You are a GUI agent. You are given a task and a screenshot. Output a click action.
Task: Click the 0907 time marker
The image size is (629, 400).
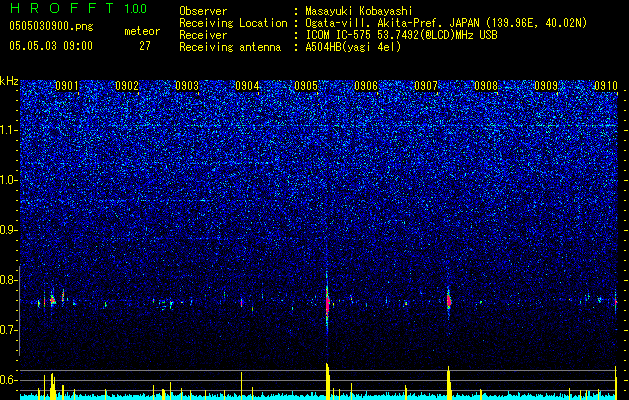426,86
